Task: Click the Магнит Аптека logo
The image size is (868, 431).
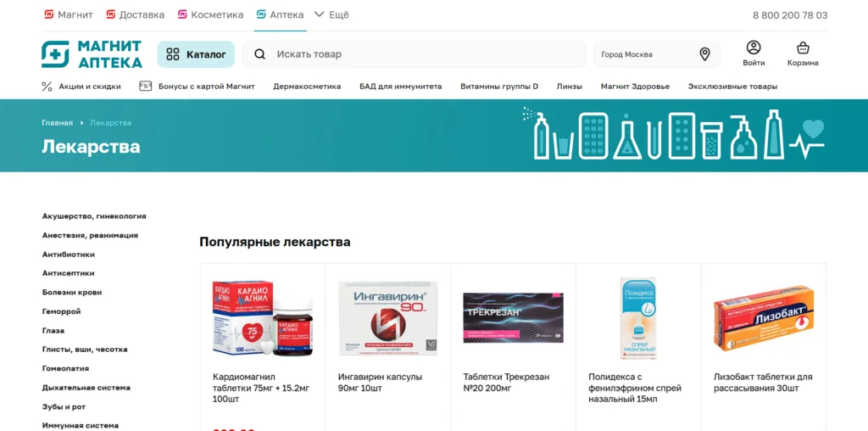Action: point(92,54)
